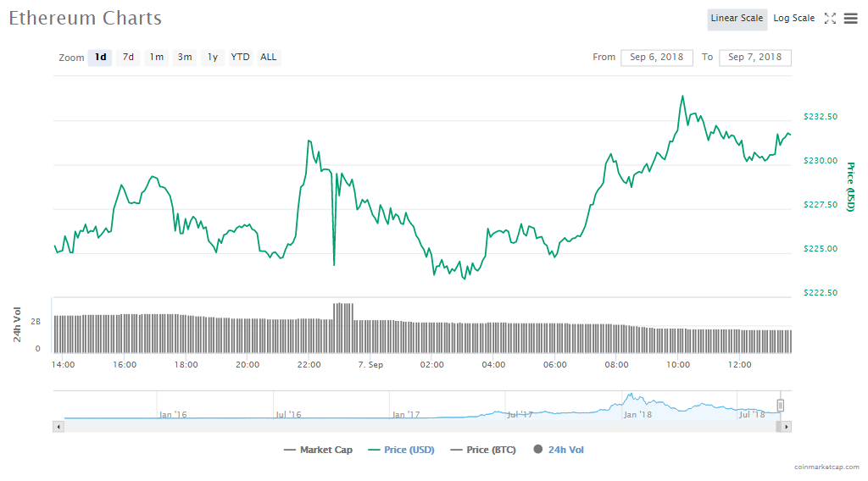Grab the navigator range handle
This screenshot has width=868, height=481.
tap(781, 406)
